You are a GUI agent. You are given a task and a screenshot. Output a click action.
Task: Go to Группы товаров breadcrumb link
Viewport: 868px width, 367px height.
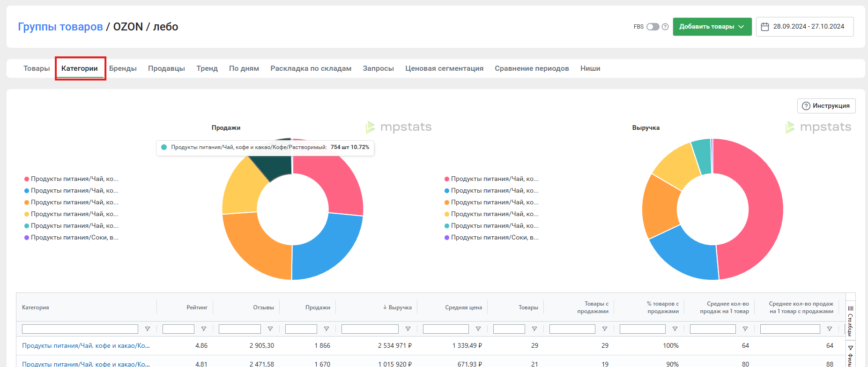click(x=60, y=27)
